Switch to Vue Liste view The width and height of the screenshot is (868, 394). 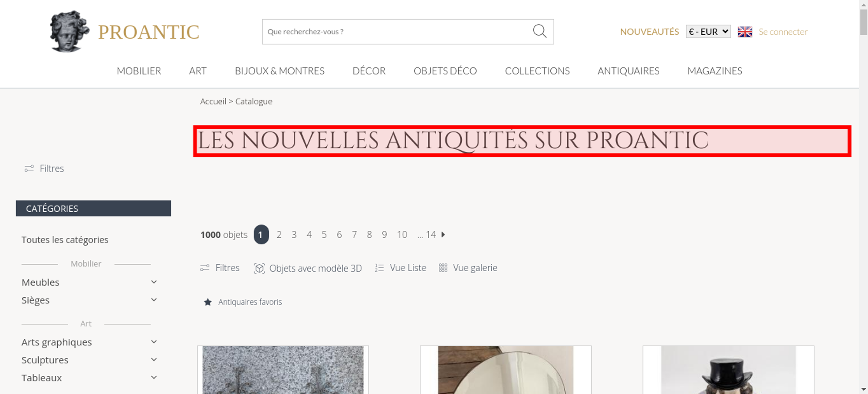(401, 268)
